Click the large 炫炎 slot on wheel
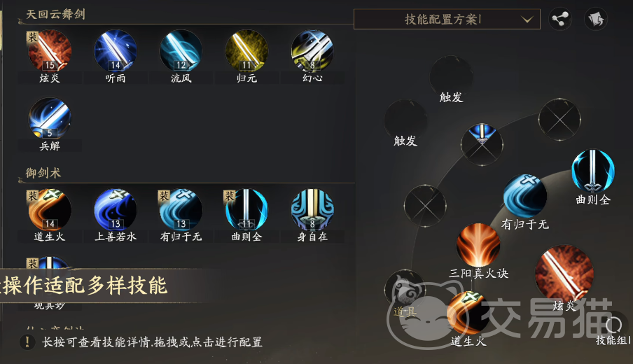The width and height of the screenshot is (633, 364). 564,274
